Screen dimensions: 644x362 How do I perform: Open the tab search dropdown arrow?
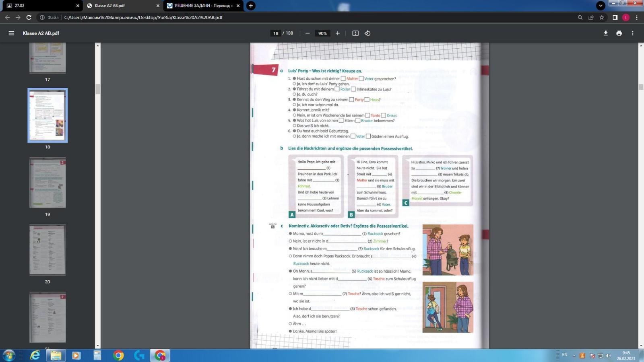coord(601,6)
